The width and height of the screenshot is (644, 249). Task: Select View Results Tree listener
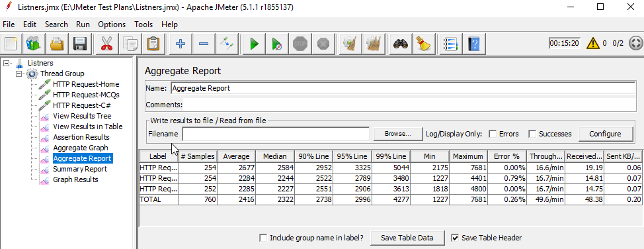point(82,116)
